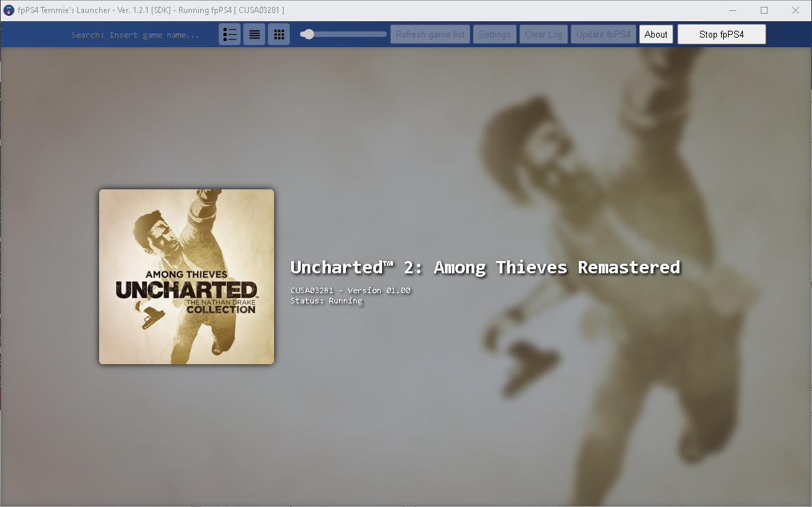The height and width of the screenshot is (507, 812).
Task: Click the fpPS4 icon in title bar
Action: [8, 10]
